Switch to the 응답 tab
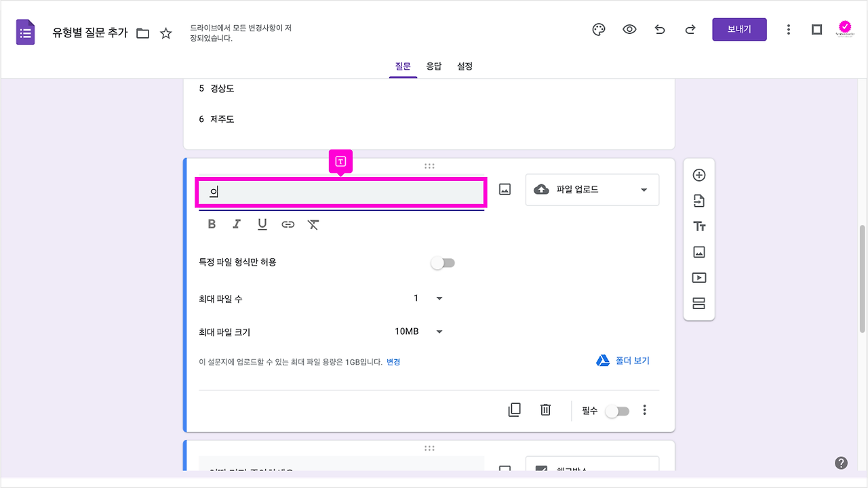The height and width of the screenshot is (488, 868). 434,66
